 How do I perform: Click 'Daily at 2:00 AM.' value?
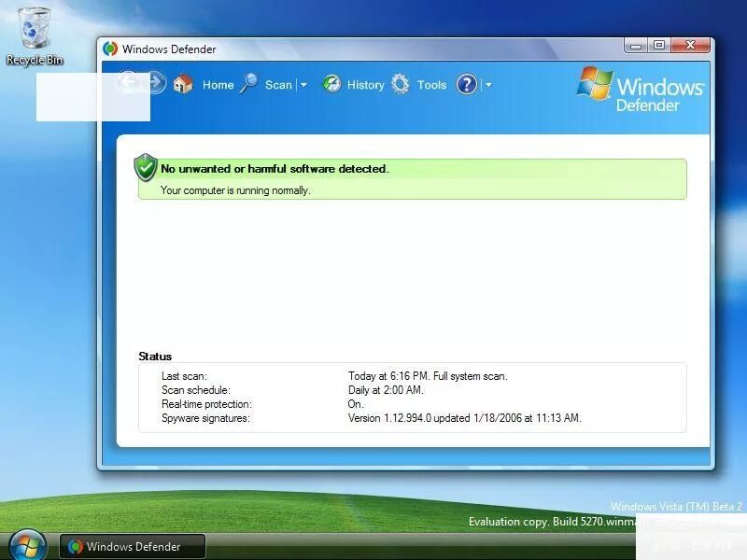[386, 390]
